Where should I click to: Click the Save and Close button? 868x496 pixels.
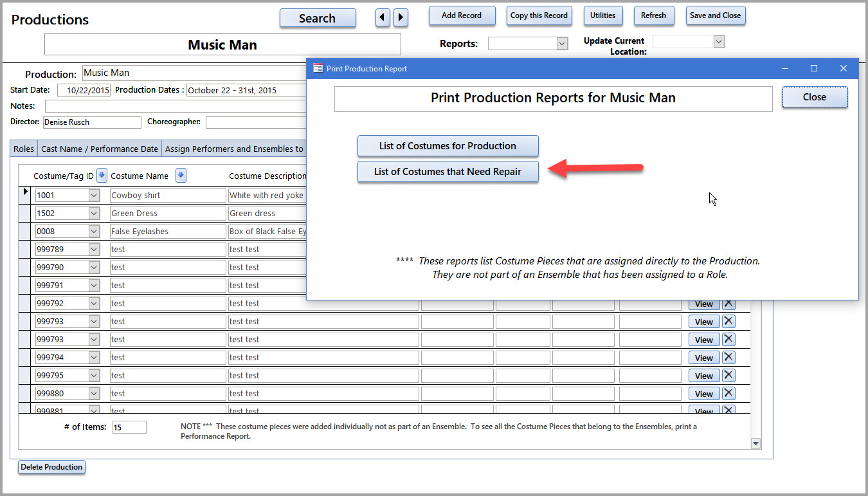pos(715,15)
